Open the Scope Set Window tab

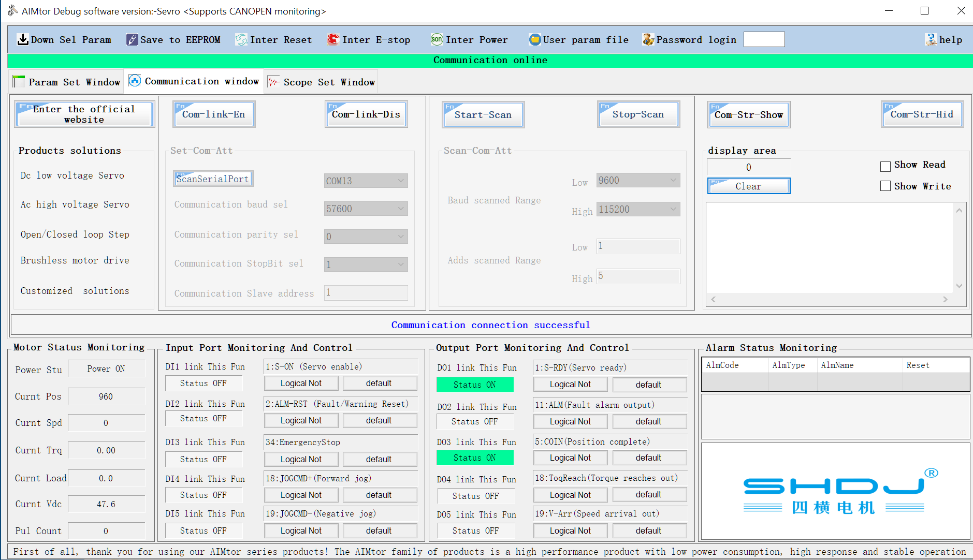pos(321,82)
